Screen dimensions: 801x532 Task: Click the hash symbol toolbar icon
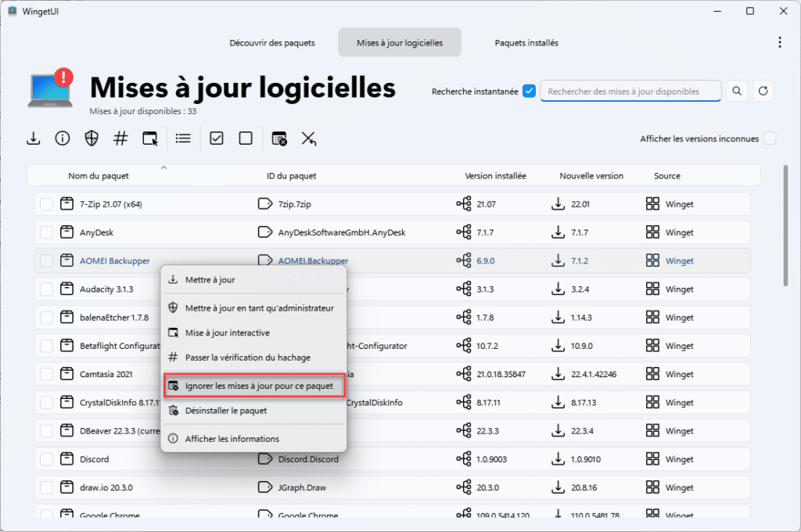(120, 138)
